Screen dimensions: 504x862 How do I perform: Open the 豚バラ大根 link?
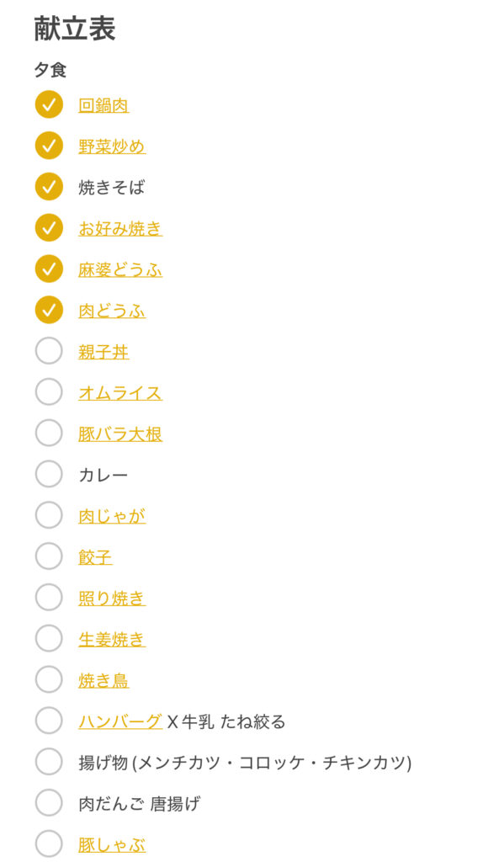pos(120,434)
